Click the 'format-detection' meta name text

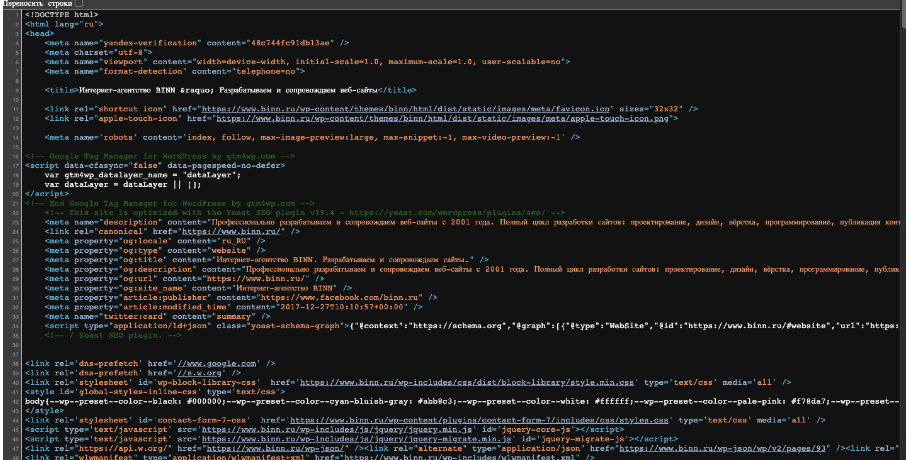[142, 71]
